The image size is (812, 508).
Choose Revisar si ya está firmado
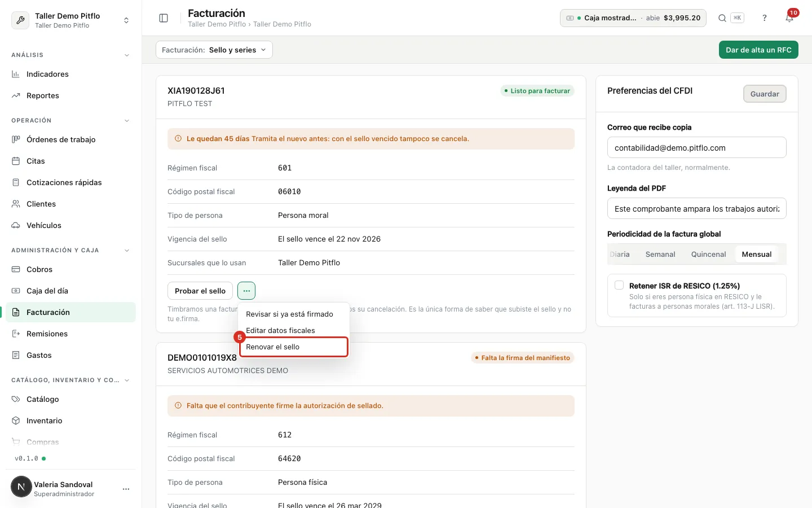point(294,314)
